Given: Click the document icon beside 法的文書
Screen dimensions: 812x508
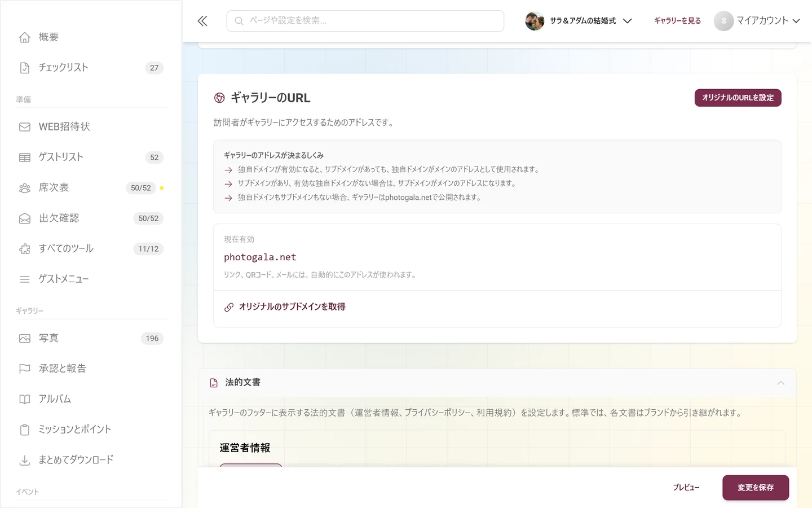Looking at the screenshot, I should 214,383.
